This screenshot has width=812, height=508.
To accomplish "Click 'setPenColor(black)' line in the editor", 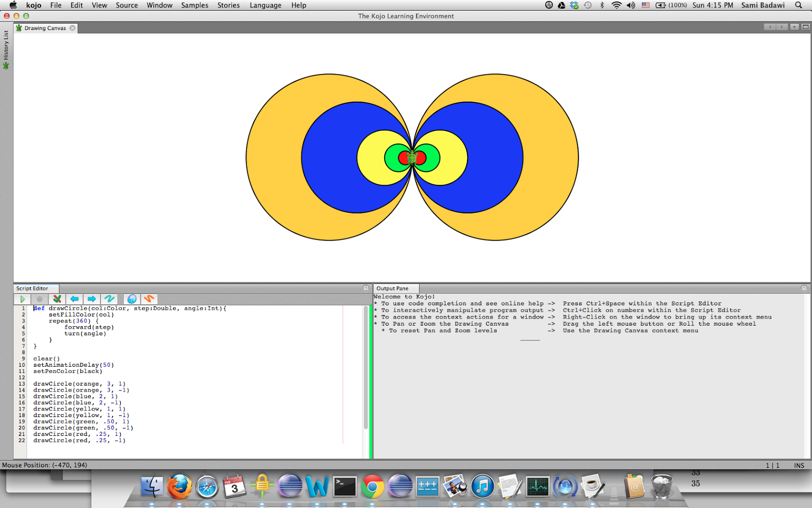I will (68, 371).
